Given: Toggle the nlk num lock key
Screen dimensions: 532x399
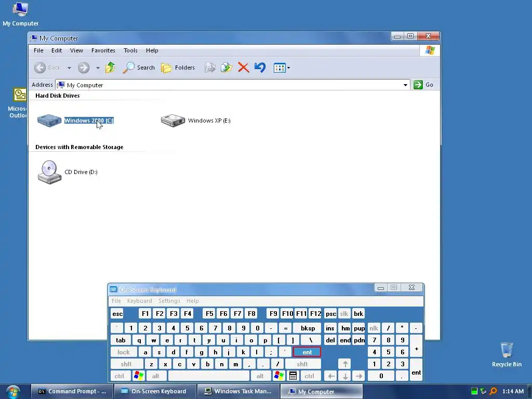Looking at the screenshot, I should [374, 328].
